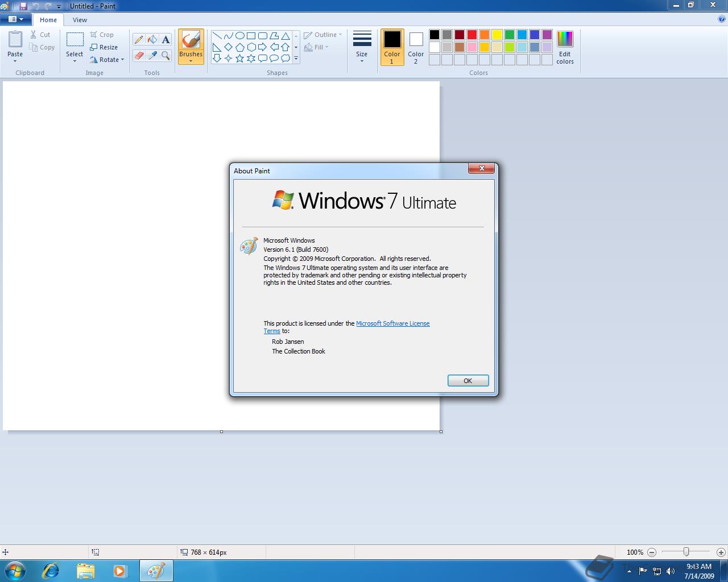Choose the Six-point star shape

251,58
